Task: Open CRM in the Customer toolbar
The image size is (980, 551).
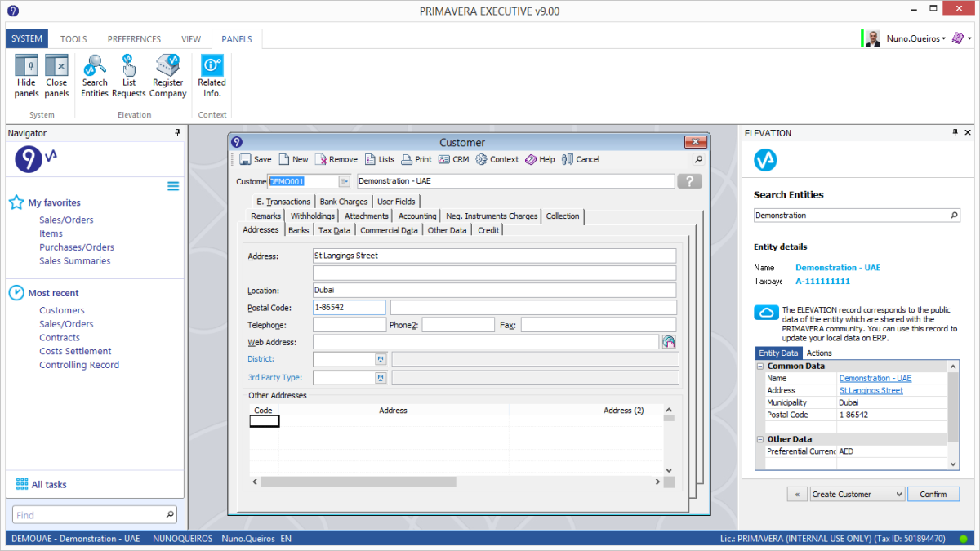Action: (x=454, y=159)
